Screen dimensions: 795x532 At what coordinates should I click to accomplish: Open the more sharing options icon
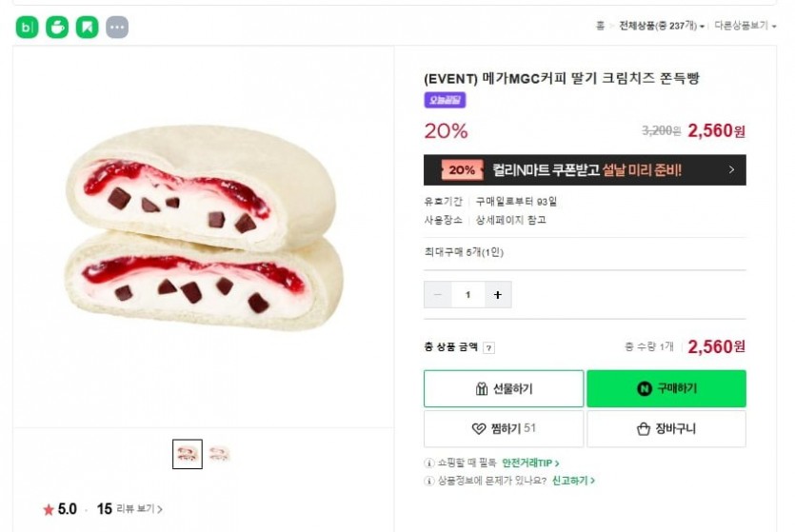117,28
